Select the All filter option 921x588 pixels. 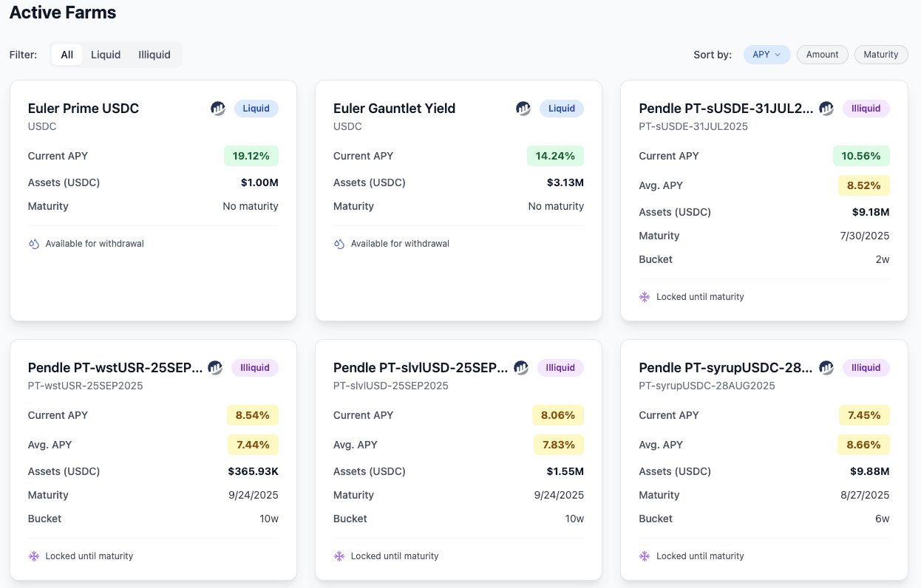(67, 55)
